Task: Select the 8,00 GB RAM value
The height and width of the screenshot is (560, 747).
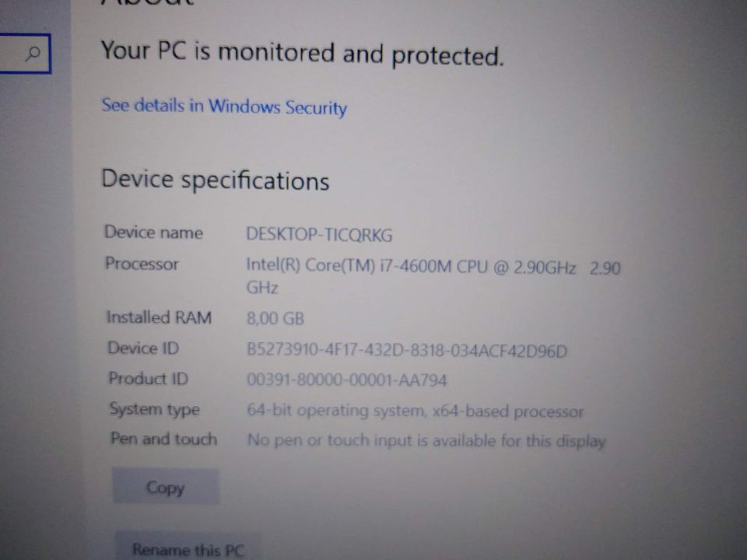Action: 275,318
